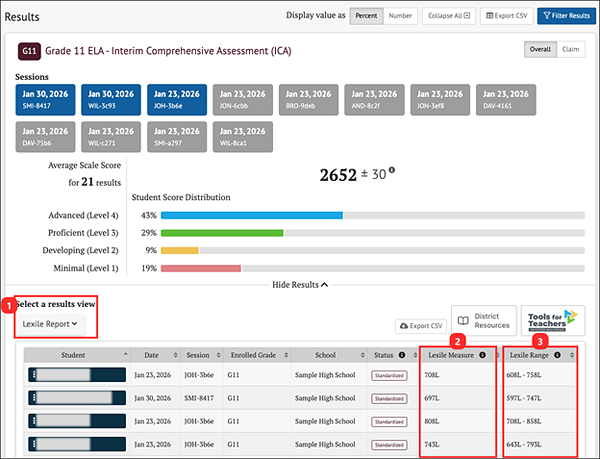Click the top Export CSV button
The height and width of the screenshot is (459, 600).
(x=507, y=16)
